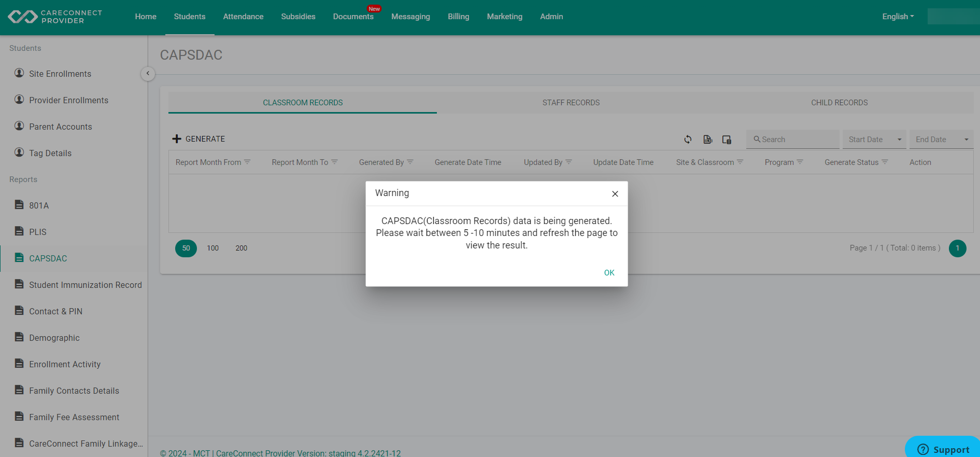
Task: Click the Family Contacts Details document icon
Action: coord(19,390)
